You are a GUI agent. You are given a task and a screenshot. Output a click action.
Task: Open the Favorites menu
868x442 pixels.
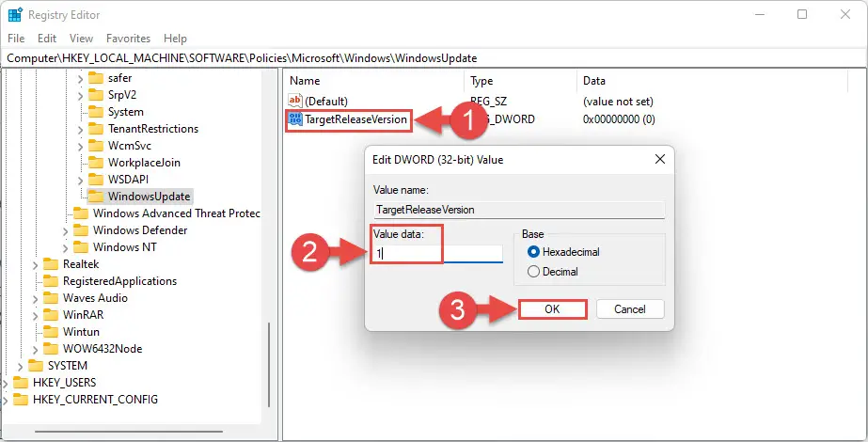point(129,39)
